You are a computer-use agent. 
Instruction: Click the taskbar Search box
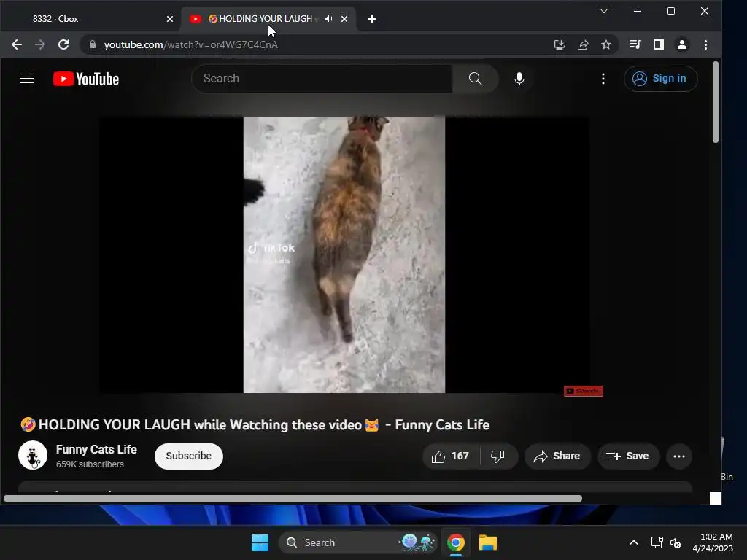(357, 542)
